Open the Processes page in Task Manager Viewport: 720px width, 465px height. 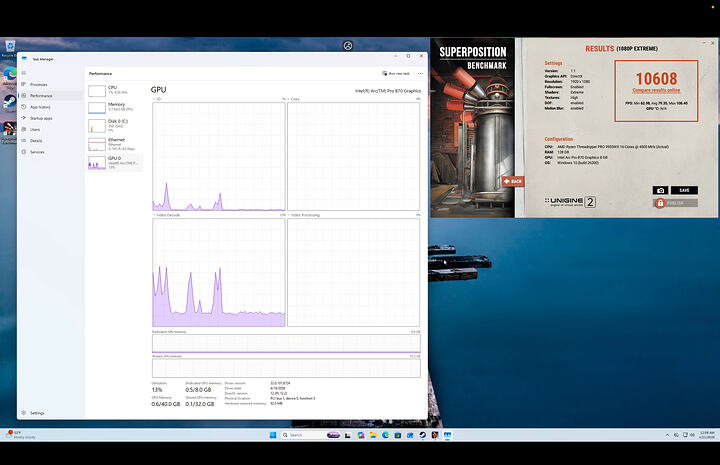pos(39,84)
